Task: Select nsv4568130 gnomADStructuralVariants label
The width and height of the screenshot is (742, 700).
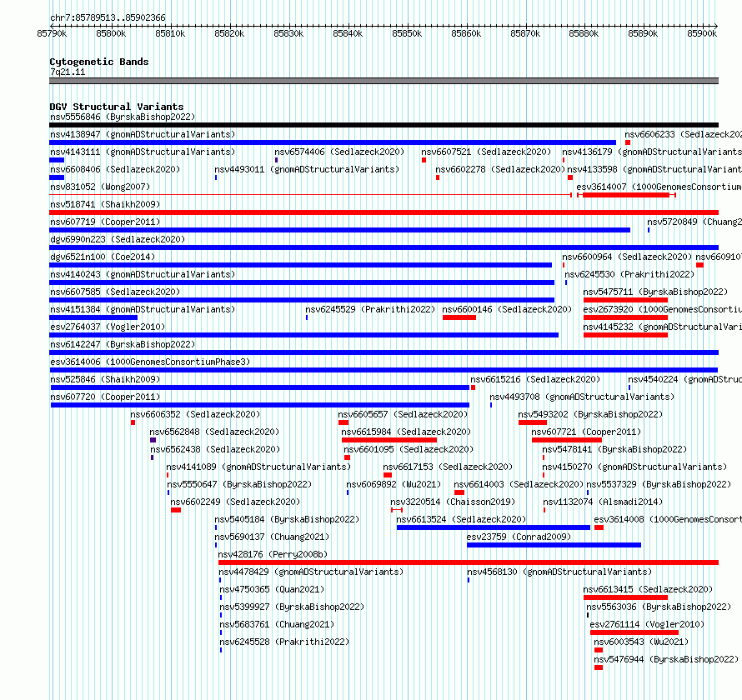Action: click(x=559, y=572)
